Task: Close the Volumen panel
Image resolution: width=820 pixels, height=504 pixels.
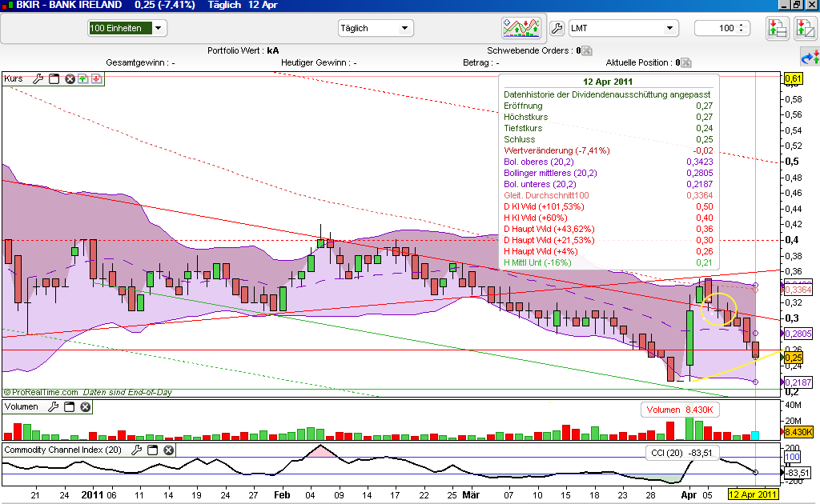Action: pyautogui.click(x=85, y=407)
